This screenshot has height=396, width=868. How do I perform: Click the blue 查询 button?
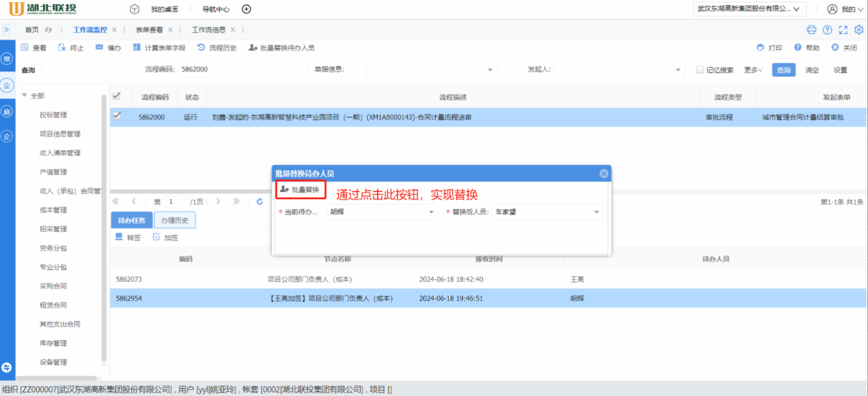[x=783, y=70]
